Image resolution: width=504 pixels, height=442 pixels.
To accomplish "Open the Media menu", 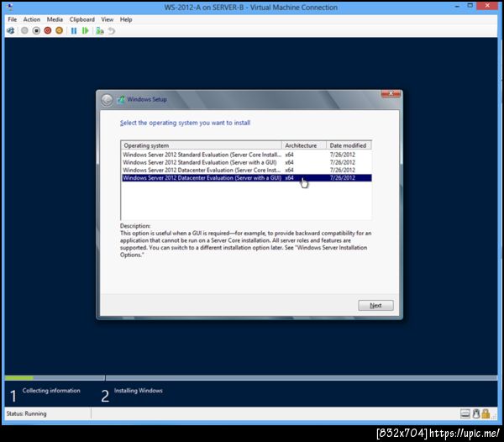I will tap(55, 19).
